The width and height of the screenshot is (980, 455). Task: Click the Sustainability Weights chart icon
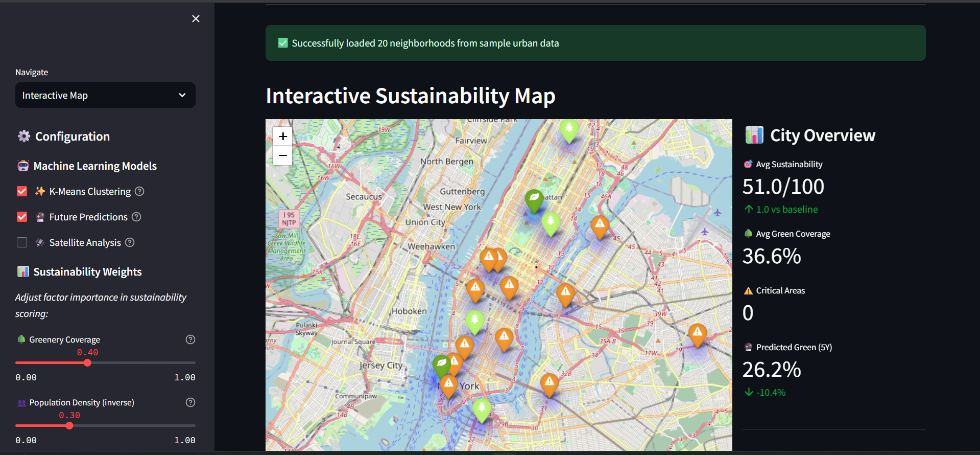tap(23, 271)
